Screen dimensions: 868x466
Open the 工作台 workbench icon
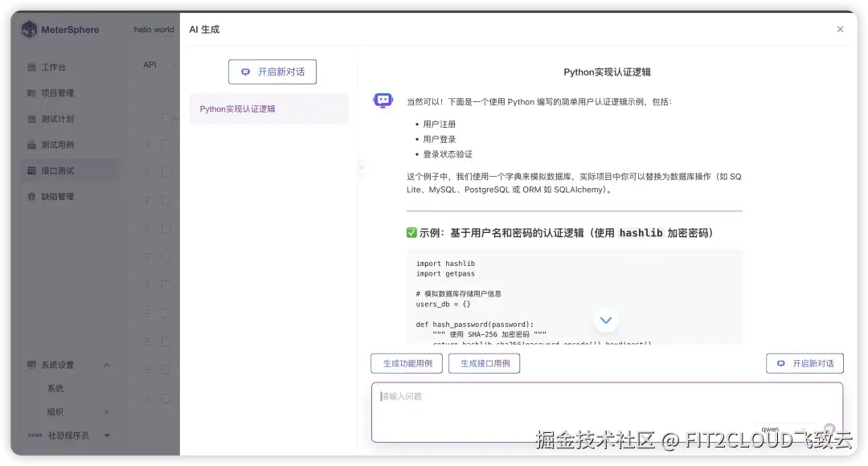(x=31, y=67)
